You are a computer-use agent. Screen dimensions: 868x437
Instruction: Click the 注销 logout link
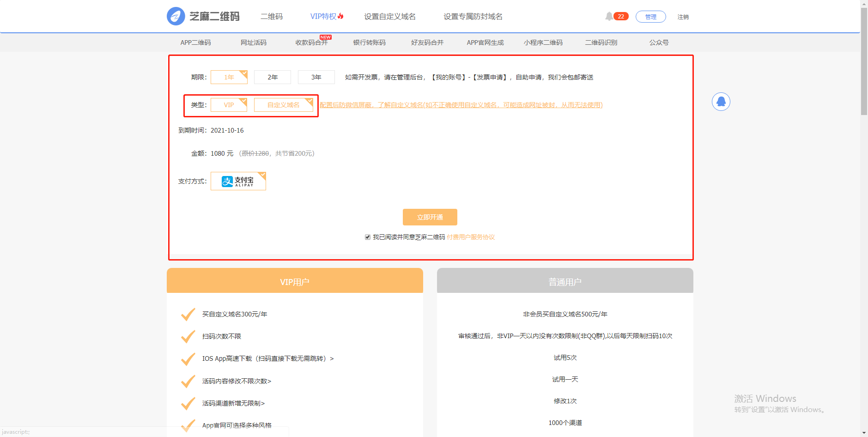tap(683, 17)
